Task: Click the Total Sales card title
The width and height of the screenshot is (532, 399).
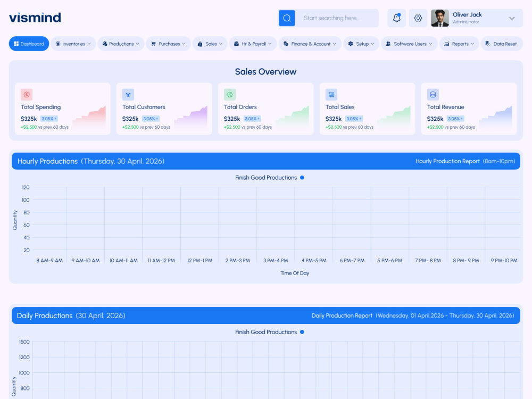Action: tap(340, 107)
